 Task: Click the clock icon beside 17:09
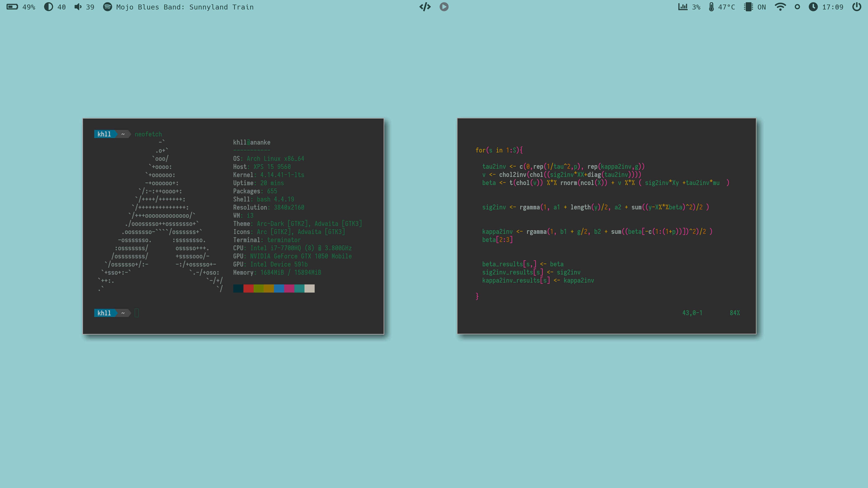[813, 7]
